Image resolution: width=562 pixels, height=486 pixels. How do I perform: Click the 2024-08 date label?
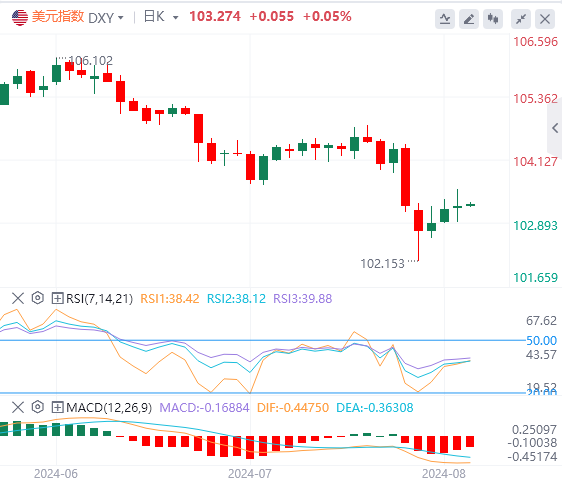[x=444, y=474]
